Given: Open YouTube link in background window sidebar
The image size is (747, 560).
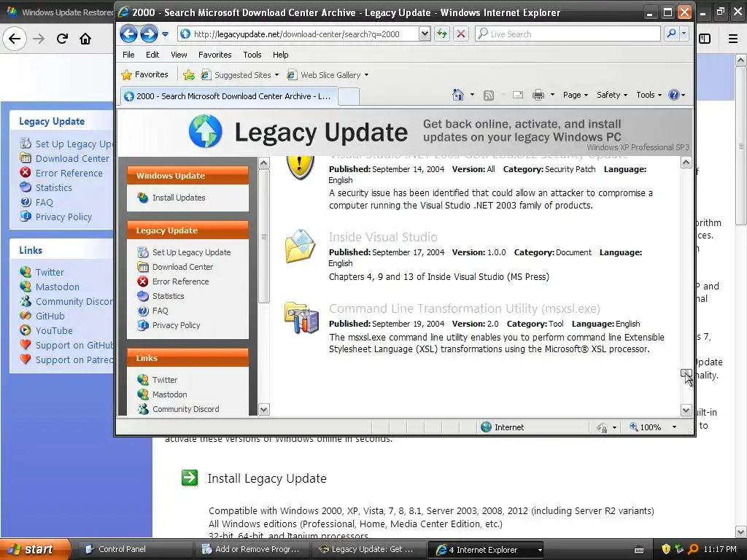Looking at the screenshot, I should pos(54,330).
